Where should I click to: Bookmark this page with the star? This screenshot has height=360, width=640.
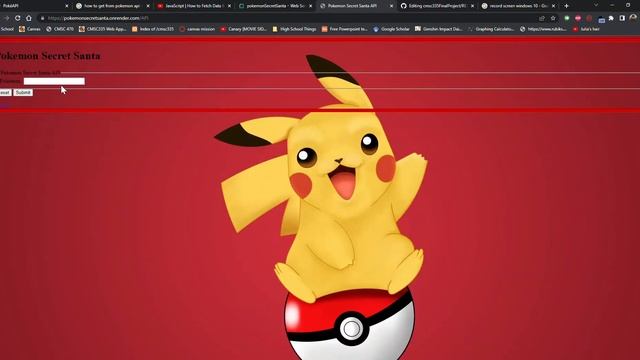tap(553, 18)
